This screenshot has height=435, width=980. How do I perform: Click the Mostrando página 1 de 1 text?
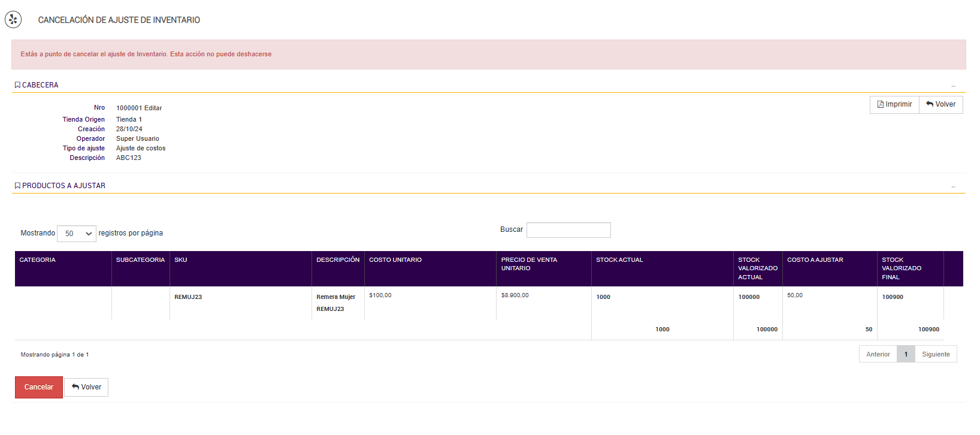click(x=55, y=355)
